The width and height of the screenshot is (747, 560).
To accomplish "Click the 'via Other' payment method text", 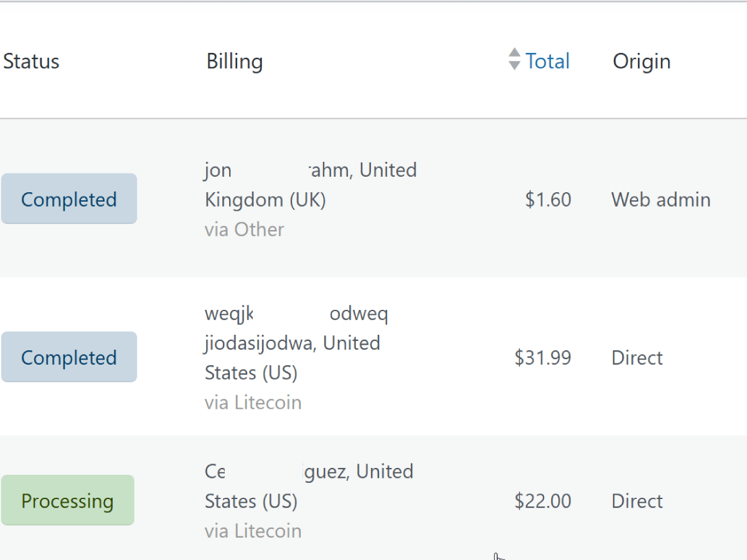I will point(244,230).
